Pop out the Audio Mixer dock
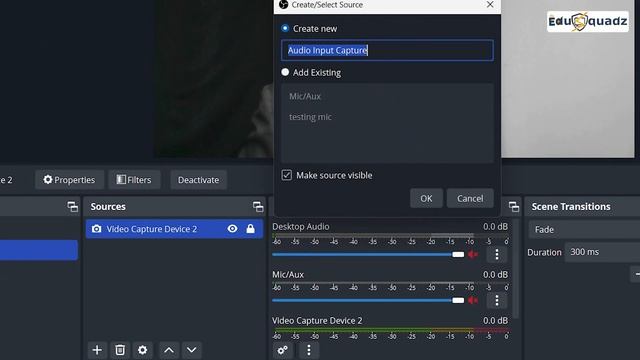Image resolution: width=640 pixels, height=360 pixels. pos(514,207)
